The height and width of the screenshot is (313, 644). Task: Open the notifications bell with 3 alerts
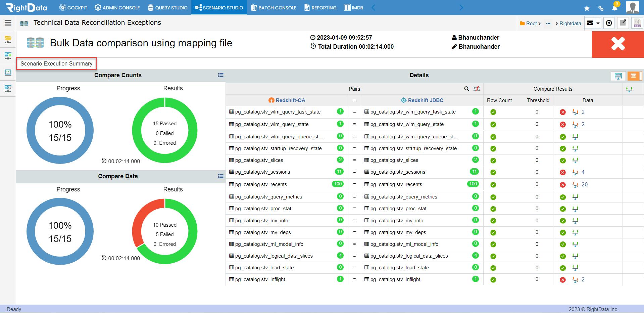(615, 7)
